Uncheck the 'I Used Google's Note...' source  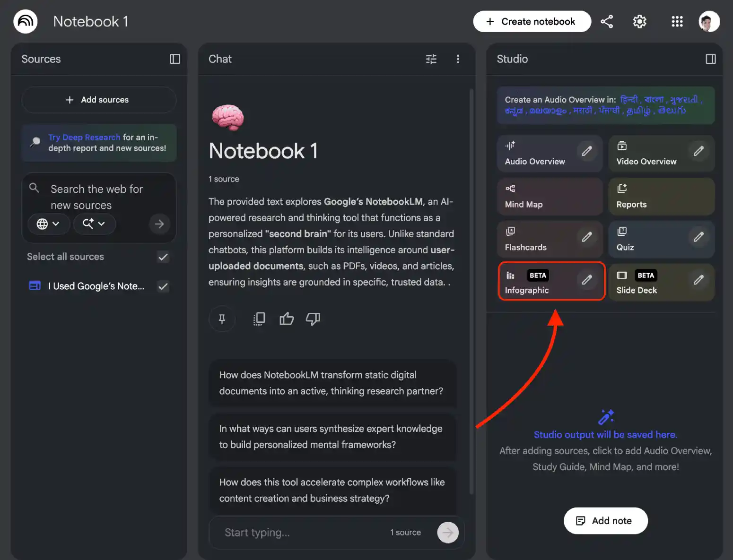pyautogui.click(x=163, y=286)
